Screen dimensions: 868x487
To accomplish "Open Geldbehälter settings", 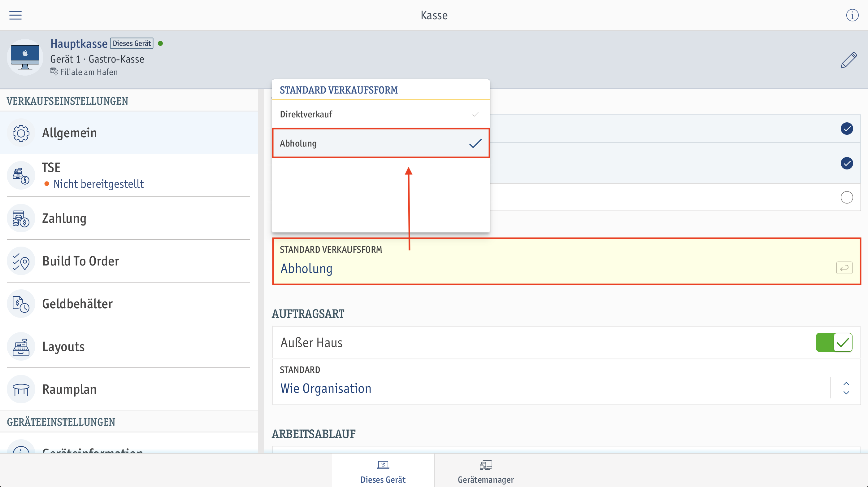I will 129,304.
